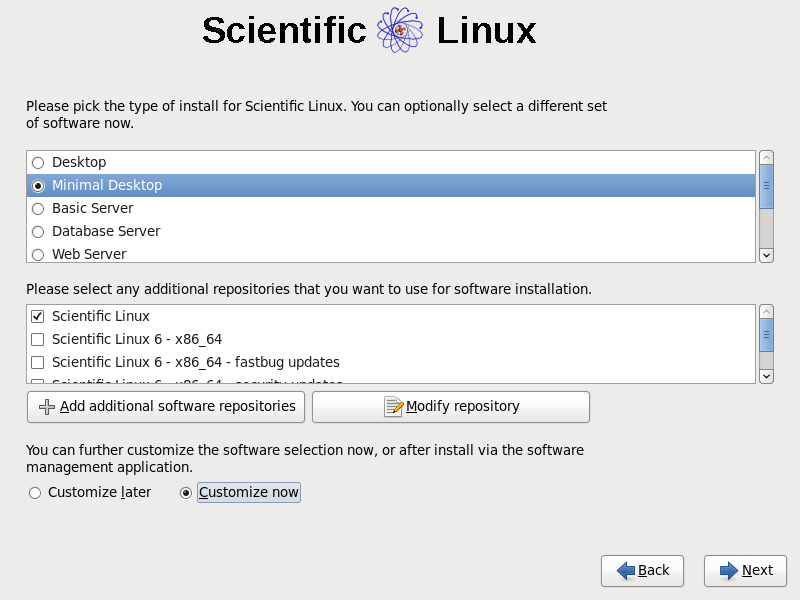
Task: Proceed with the Next button
Action: click(745, 570)
